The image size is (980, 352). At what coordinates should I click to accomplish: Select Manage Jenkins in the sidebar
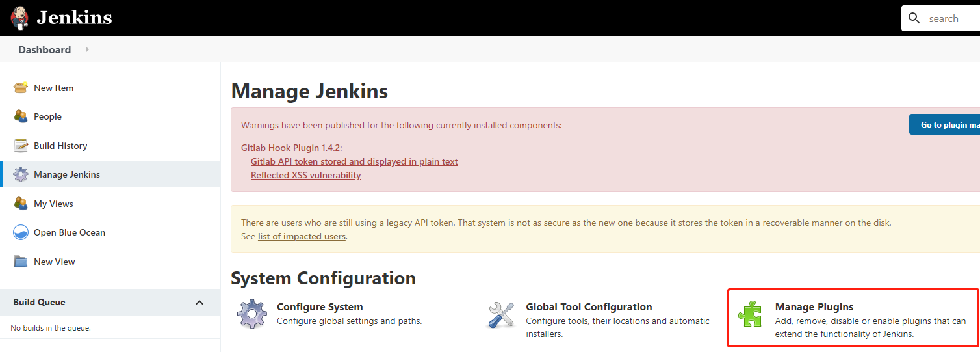click(x=67, y=174)
